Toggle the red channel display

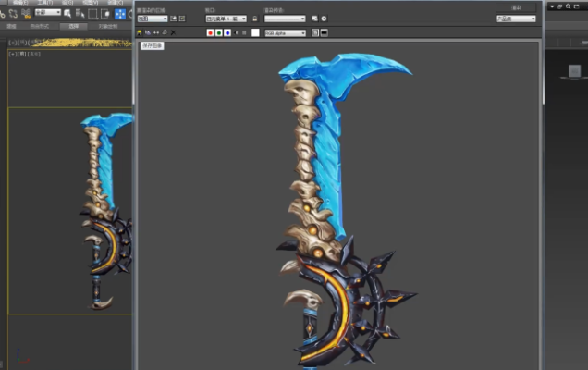tap(209, 32)
